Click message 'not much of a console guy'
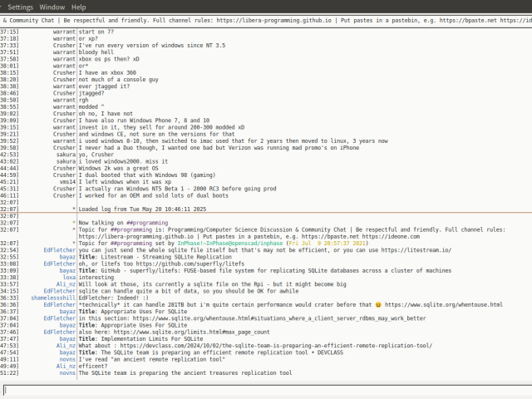The width and height of the screenshot is (532, 399). click(x=118, y=80)
